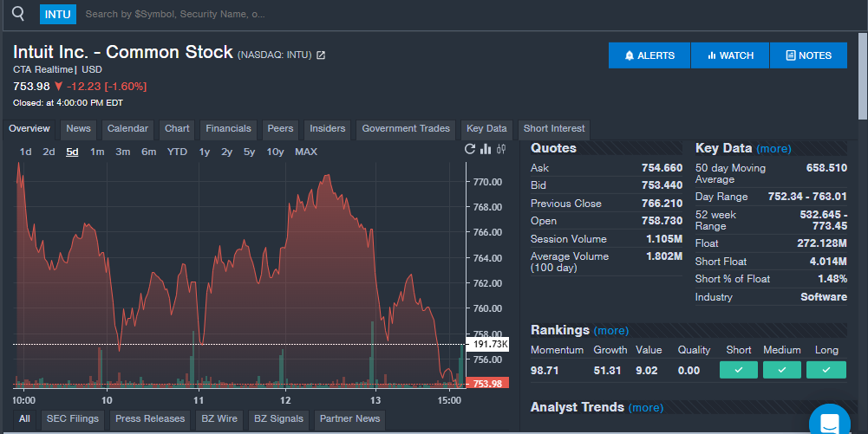Filter news by BZ Signals

click(x=278, y=419)
